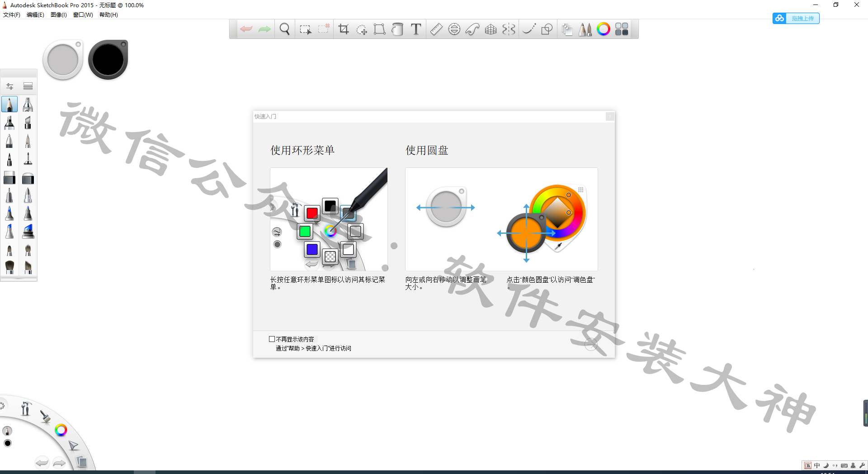Select the Marker brush
The height and width of the screenshot is (474, 868).
9,123
